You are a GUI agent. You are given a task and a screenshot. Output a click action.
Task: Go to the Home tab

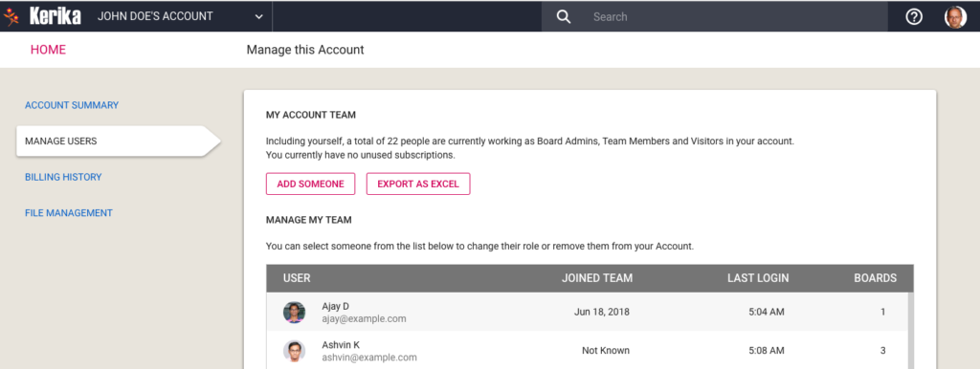(x=48, y=50)
